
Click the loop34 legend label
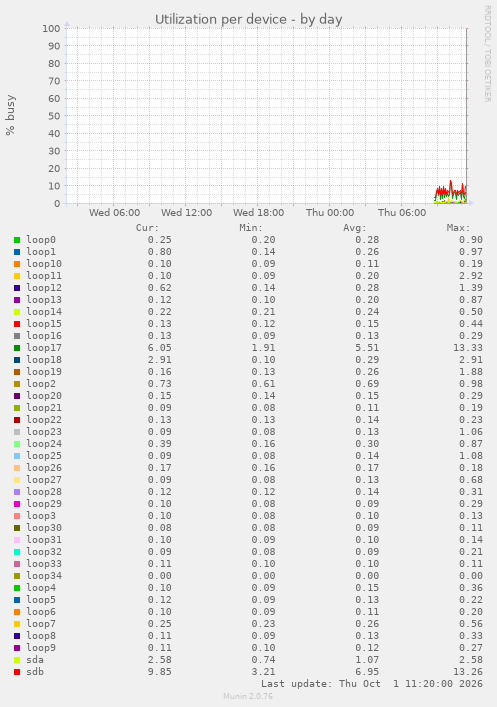pos(44,576)
